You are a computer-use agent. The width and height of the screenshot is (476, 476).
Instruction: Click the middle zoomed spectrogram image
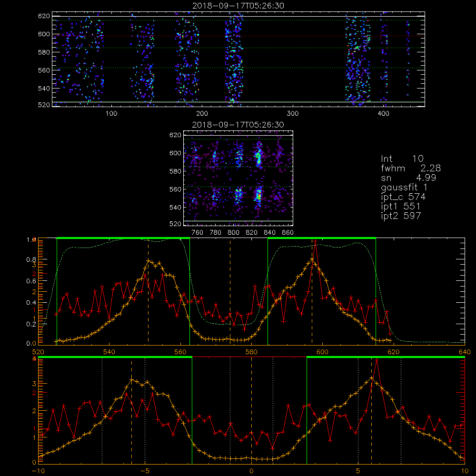tap(238, 178)
